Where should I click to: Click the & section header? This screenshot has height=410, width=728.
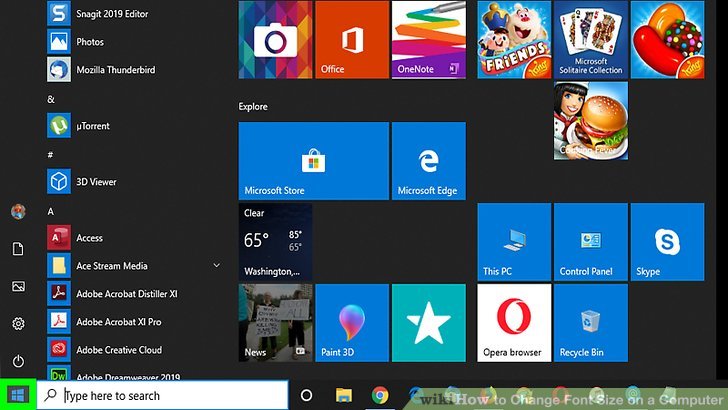click(x=51, y=99)
